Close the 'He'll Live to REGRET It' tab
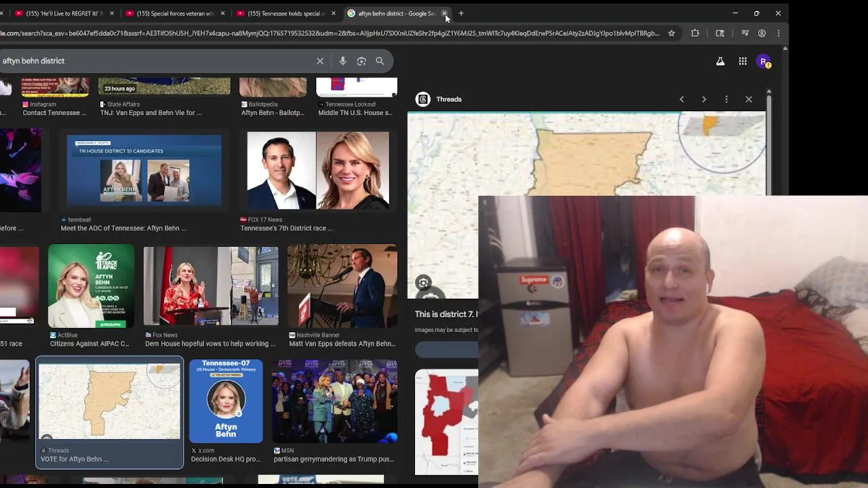Viewport: 868px width, 488px height. [x=111, y=13]
